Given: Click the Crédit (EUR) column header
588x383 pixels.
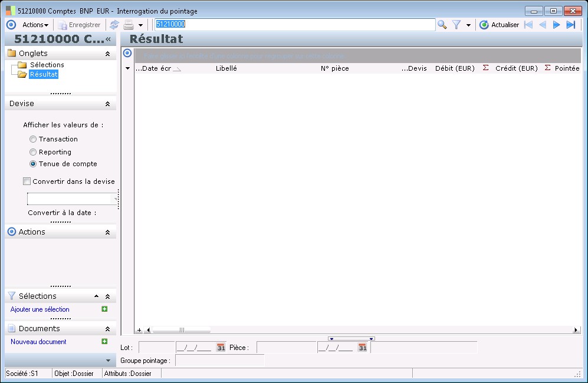Looking at the screenshot, I should (517, 68).
